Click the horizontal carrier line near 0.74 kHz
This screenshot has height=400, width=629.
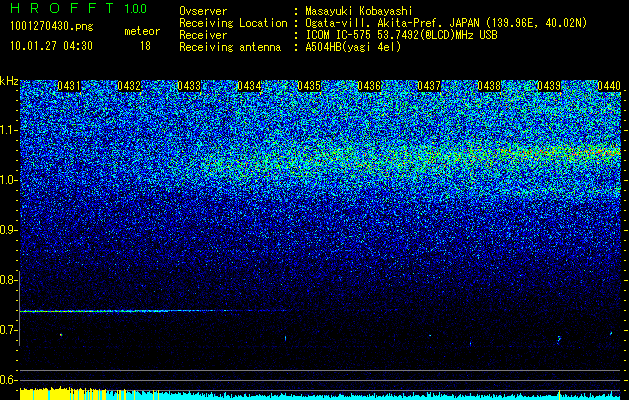154,311
